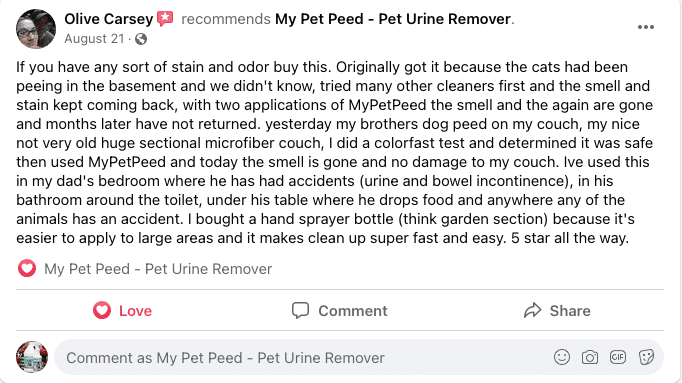Click the page avatar beside comment box
Image resolution: width=682 pixels, height=383 pixels.
tap(32, 357)
